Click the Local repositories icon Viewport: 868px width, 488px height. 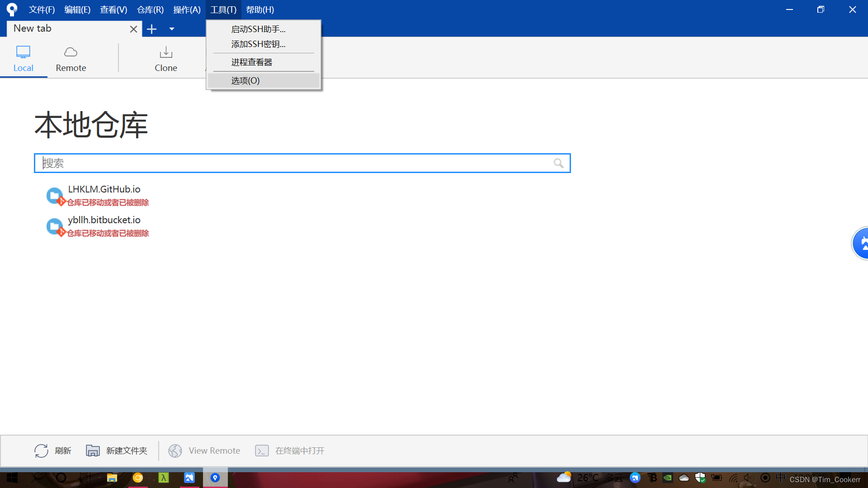(23, 52)
